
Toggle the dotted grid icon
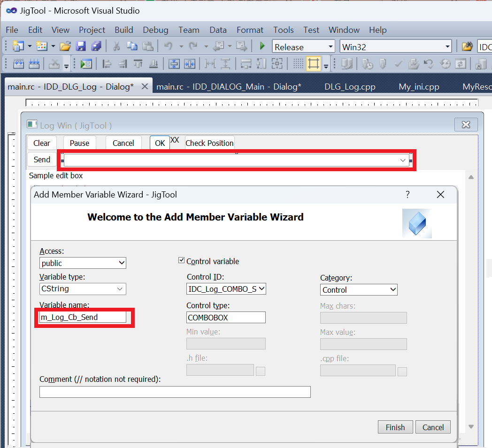coord(298,64)
